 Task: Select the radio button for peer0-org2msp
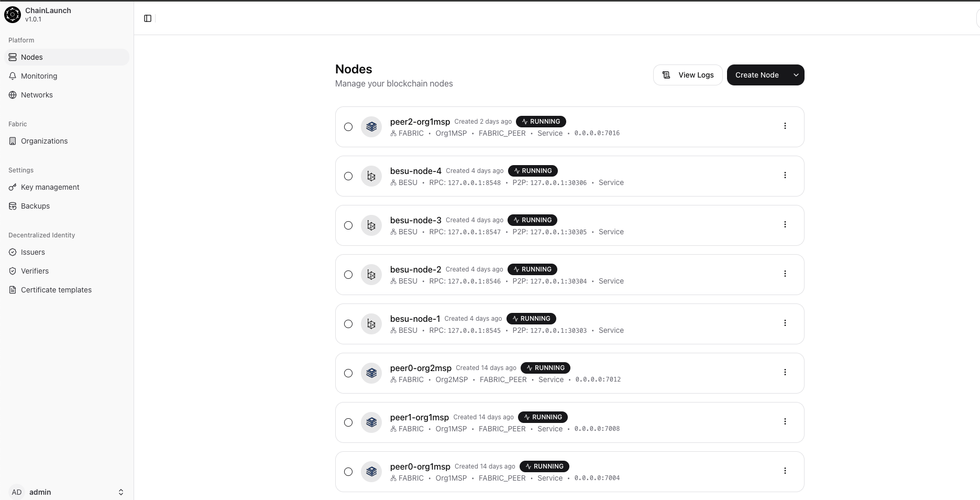pos(349,373)
